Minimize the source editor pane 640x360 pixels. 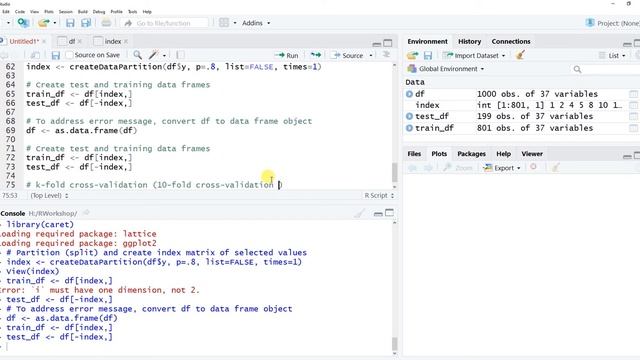377,43
